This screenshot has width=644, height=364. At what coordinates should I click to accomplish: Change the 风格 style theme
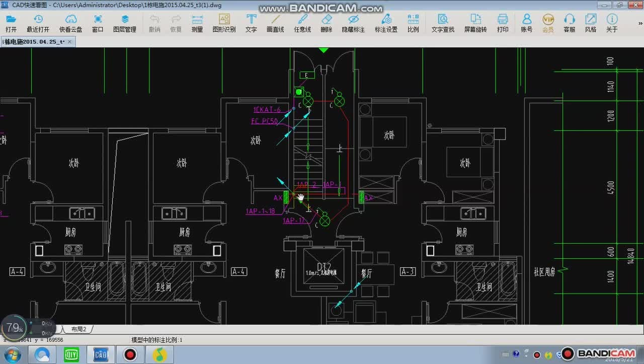click(591, 23)
